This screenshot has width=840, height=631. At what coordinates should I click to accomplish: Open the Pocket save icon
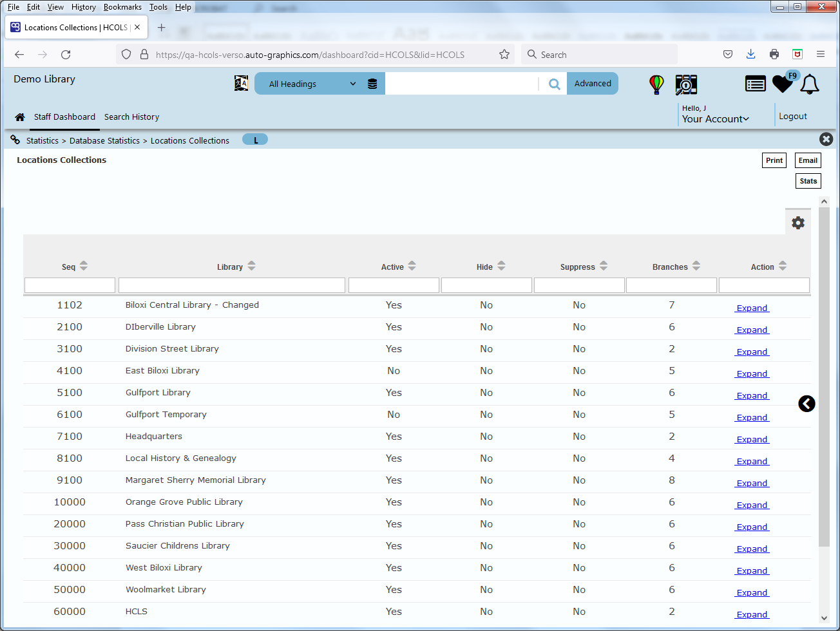728,55
